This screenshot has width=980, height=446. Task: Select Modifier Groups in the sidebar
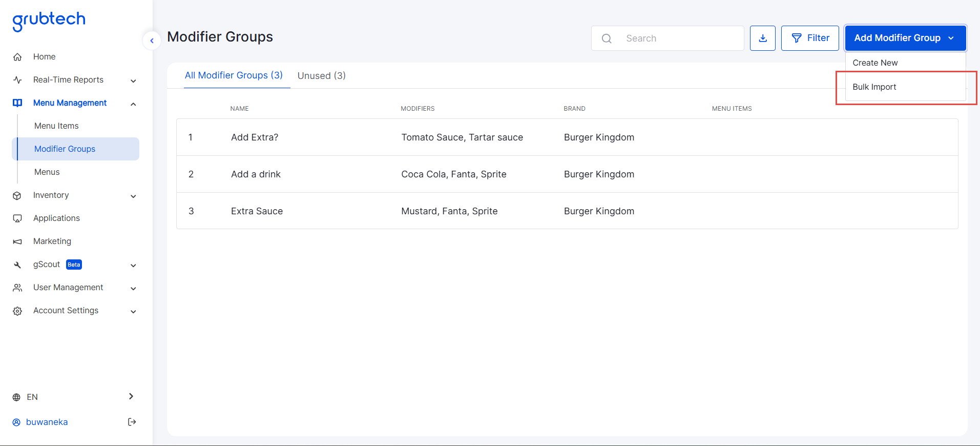pos(75,149)
